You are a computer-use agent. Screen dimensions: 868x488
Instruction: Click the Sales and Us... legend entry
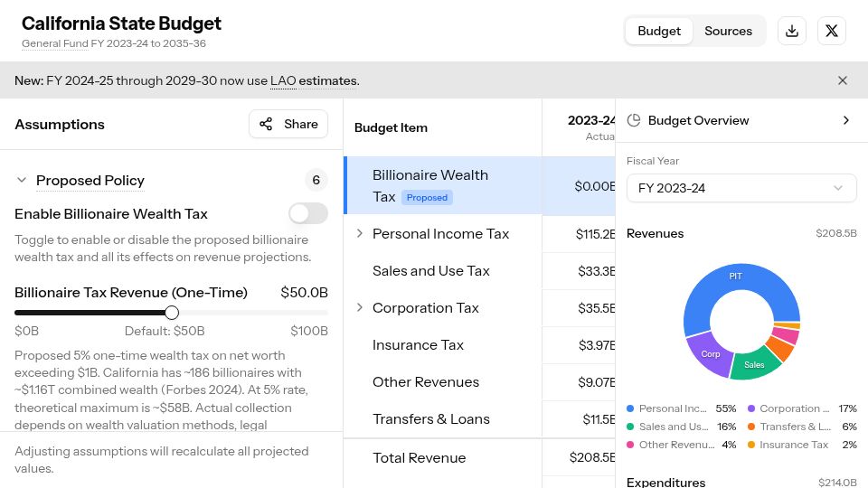[x=682, y=427]
